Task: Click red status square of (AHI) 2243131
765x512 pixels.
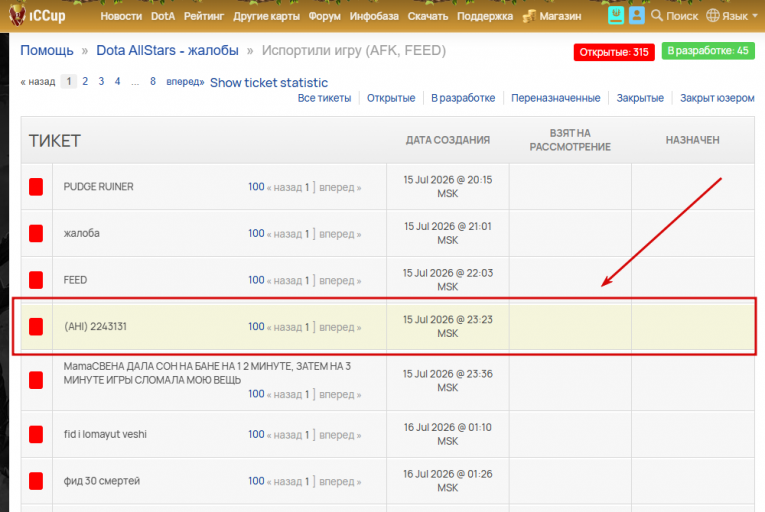Action: 36,327
